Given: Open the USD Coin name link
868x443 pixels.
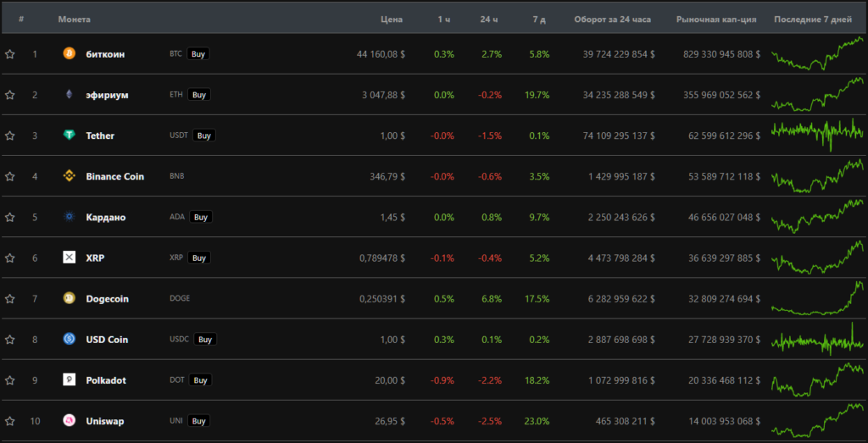Looking at the screenshot, I should pyautogui.click(x=107, y=340).
